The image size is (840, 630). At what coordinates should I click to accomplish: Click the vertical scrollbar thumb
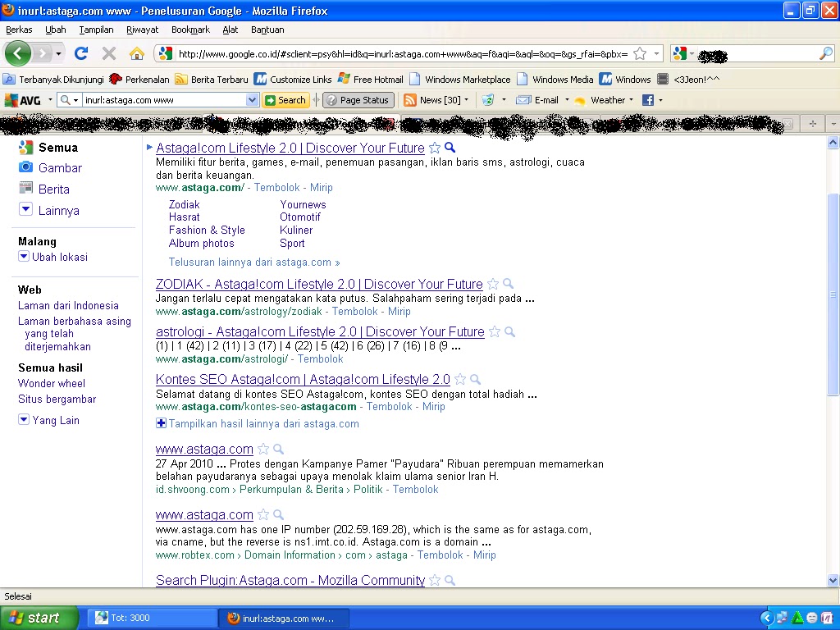pos(833,294)
